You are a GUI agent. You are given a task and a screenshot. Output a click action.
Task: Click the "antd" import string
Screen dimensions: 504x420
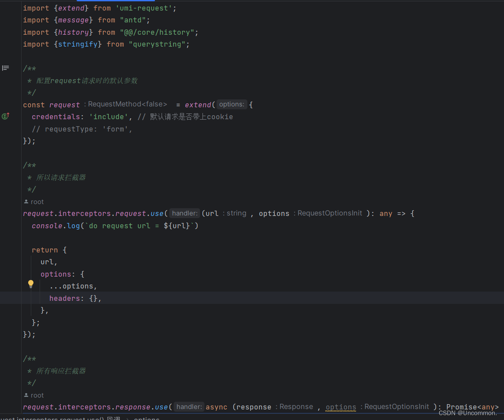click(x=133, y=20)
